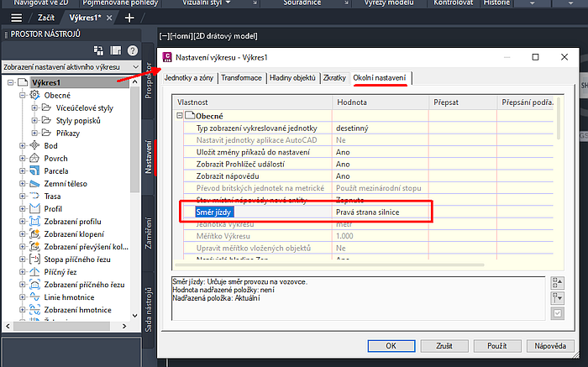Toggle the checkmark icon right of description box
Viewport: 588px width, 367px height.
coord(557,314)
